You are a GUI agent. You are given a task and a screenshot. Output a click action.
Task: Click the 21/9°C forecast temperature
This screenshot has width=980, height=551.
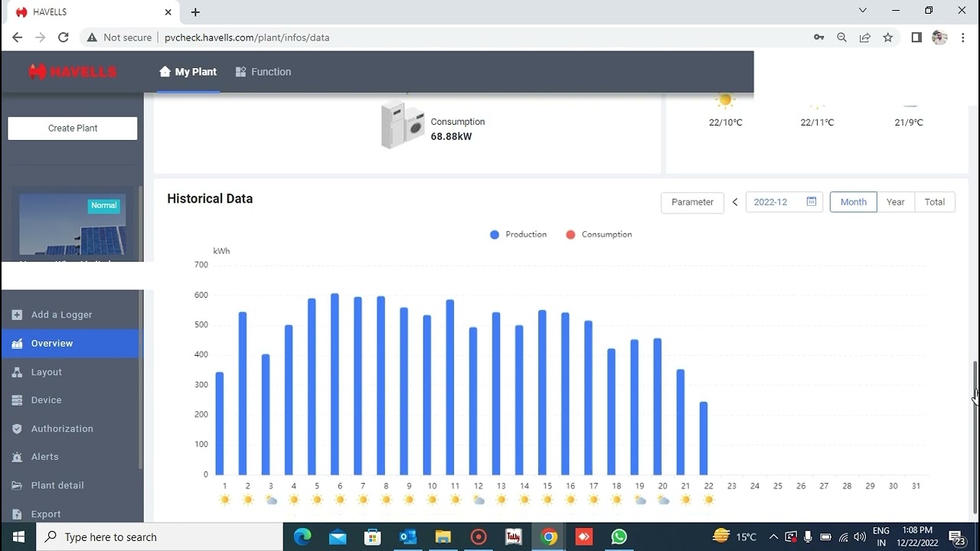click(x=909, y=122)
